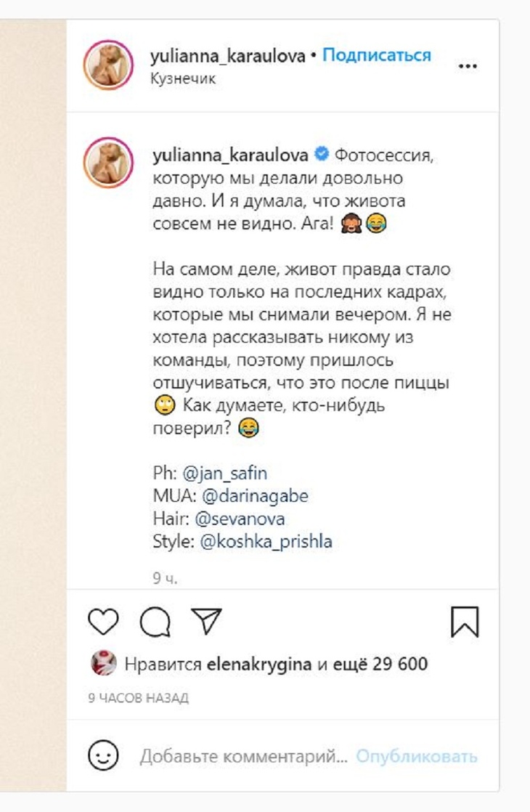Viewport: 530px width, 812px height.
Task: Open yulianna_karaulova username in the header
Action: tap(227, 56)
